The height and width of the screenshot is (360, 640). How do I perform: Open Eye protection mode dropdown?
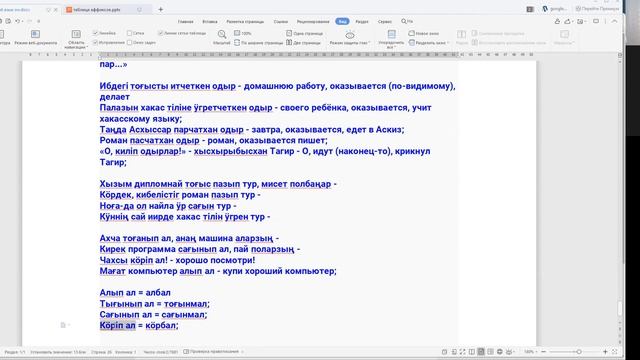pos(350,43)
